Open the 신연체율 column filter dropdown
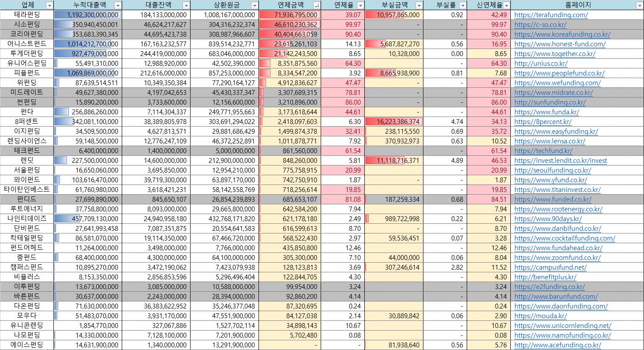 (x=506, y=5)
